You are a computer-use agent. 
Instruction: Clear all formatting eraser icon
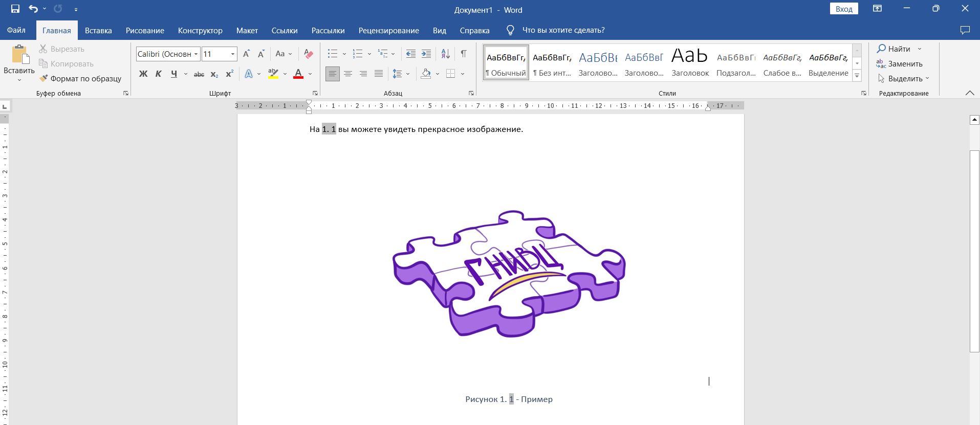coord(308,54)
